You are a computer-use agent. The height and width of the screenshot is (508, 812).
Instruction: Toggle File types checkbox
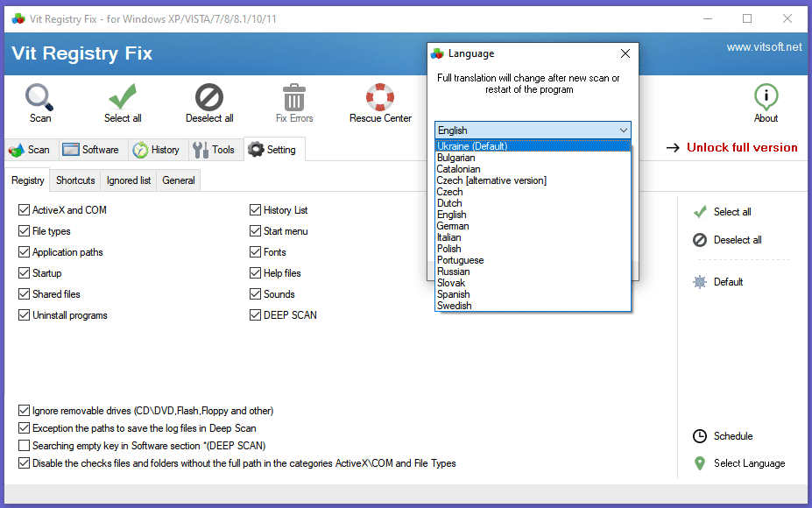point(24,231)
